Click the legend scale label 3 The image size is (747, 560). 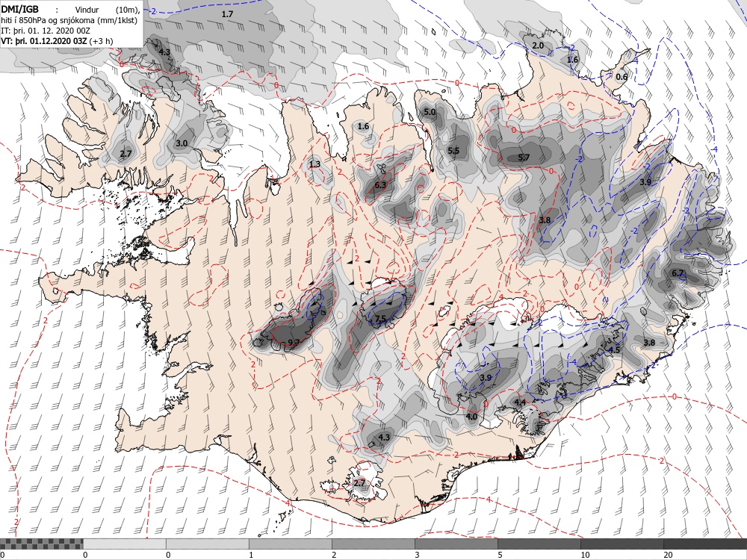(x=417, y=555)
